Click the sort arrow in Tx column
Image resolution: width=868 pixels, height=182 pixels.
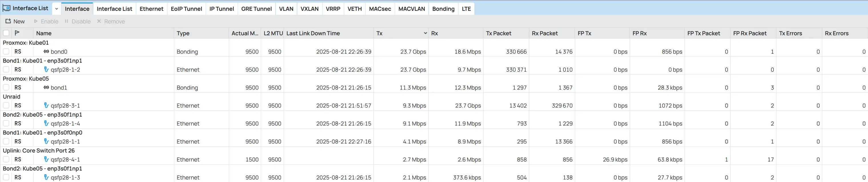(x=425, y=33)
